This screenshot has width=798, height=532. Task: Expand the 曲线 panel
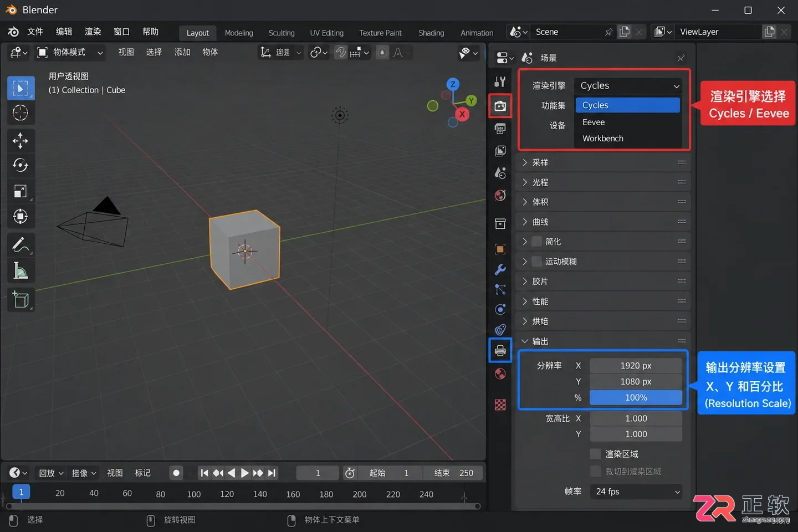pos(603,222)
